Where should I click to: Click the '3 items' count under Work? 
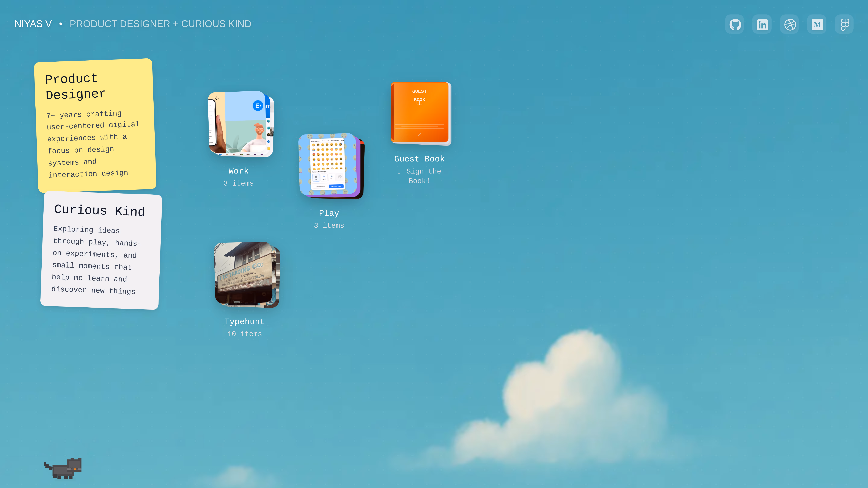pos(239,184)
